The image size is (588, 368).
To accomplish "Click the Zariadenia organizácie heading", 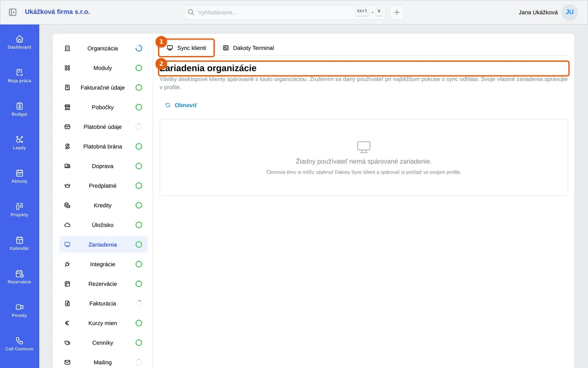I will click(x=208, y=68).
